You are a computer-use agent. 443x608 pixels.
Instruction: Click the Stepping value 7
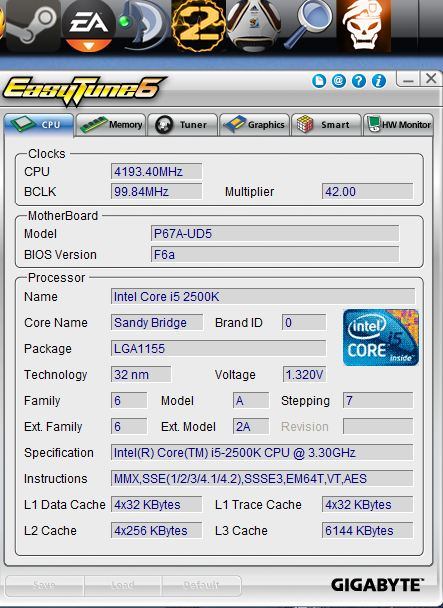(378, 401)
